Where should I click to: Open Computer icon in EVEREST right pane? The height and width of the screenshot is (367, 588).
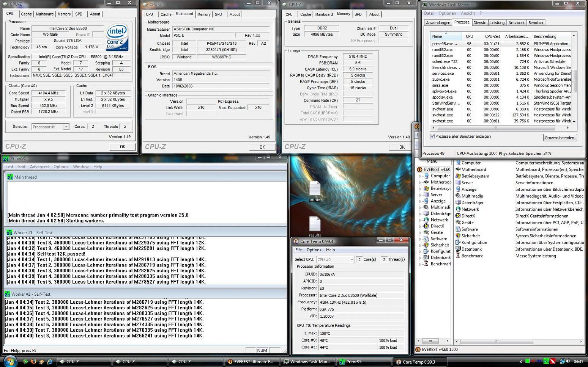click(458, 163)
